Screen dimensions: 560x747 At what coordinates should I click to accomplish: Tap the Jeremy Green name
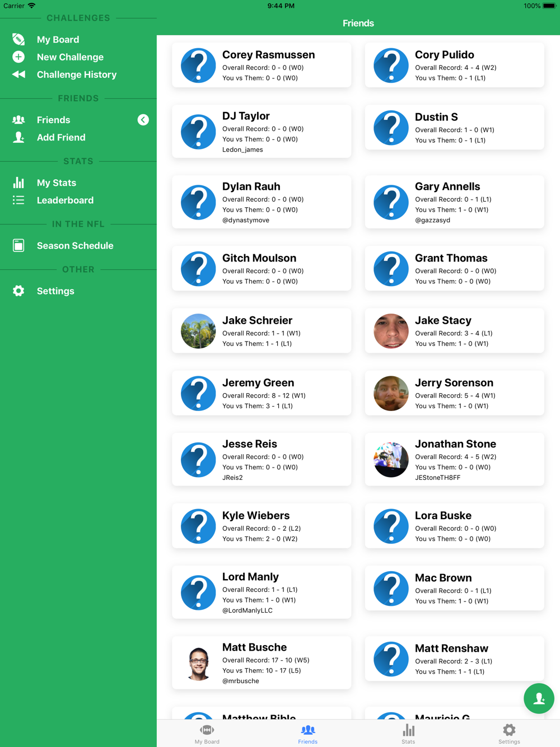[x=258, y=382]
